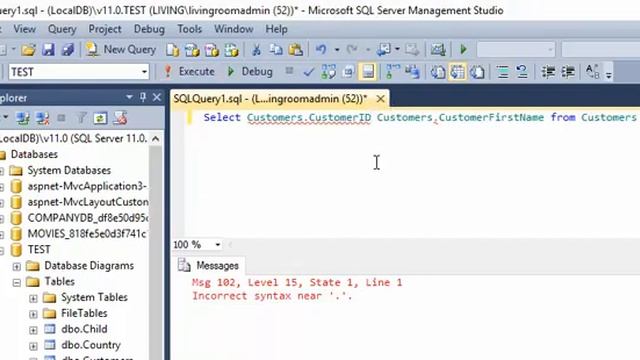Click the Database Engine Query icon next to New Query
Image resolution: width=640 pixels, height=360 pixels.
pyautogui.click(x=173, y=50)
